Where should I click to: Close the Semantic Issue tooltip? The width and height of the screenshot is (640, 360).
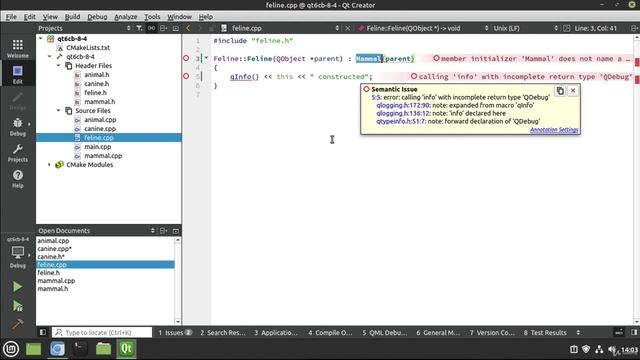[573, 91]
